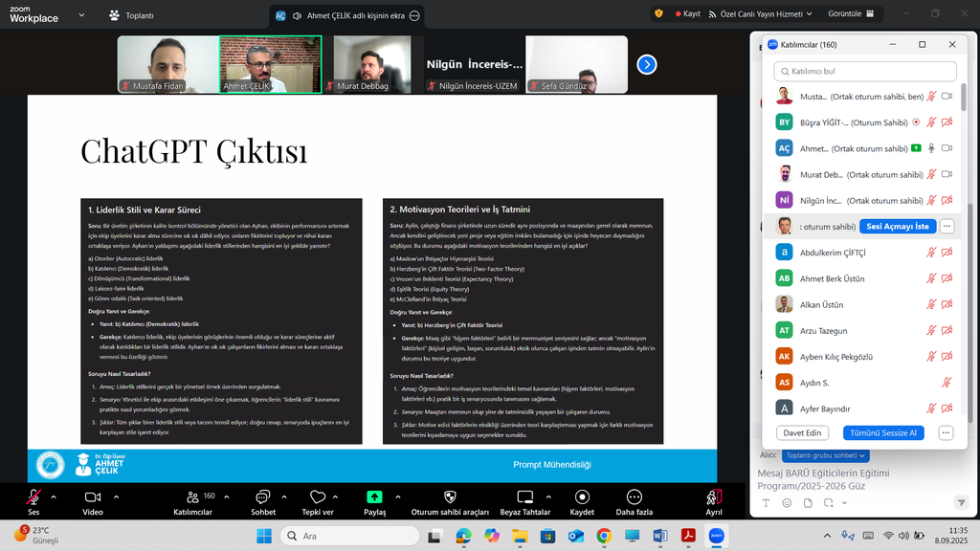Open Microsoft Edge from the taskbar
980x551 pixels.
click(464, 536)
